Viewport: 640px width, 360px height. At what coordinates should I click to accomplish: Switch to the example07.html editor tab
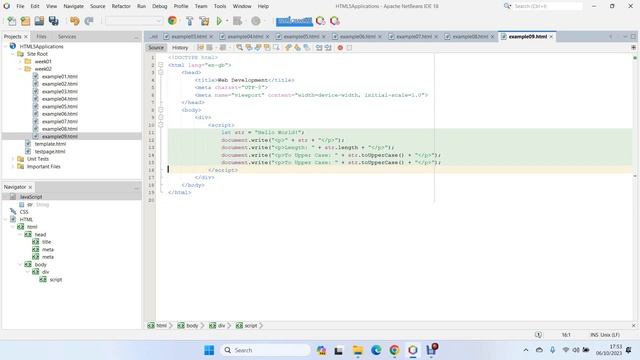413,37
